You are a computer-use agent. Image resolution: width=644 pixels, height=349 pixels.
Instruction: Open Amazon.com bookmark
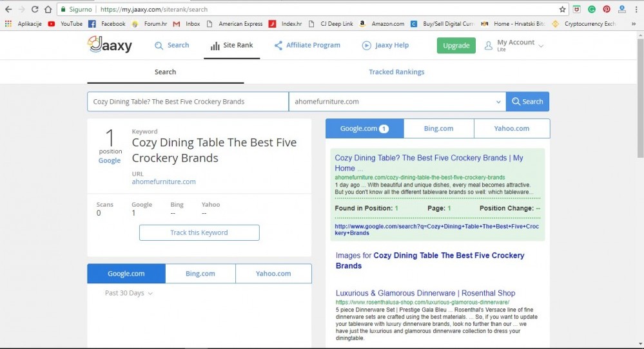[382, 24]
